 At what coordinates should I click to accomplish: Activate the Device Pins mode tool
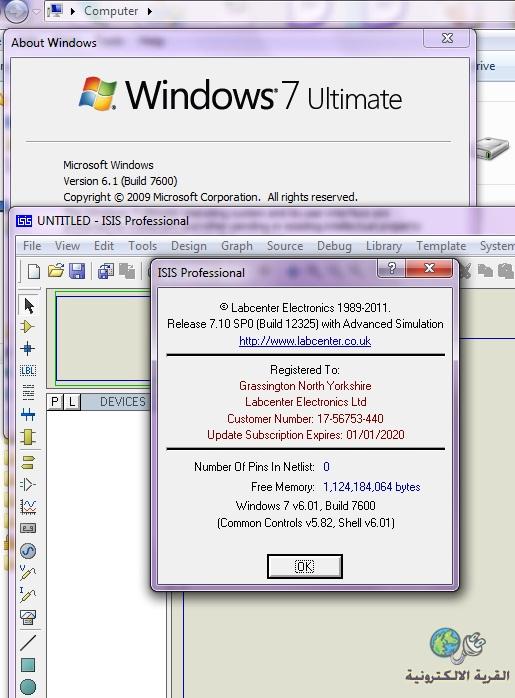(28, 484)
